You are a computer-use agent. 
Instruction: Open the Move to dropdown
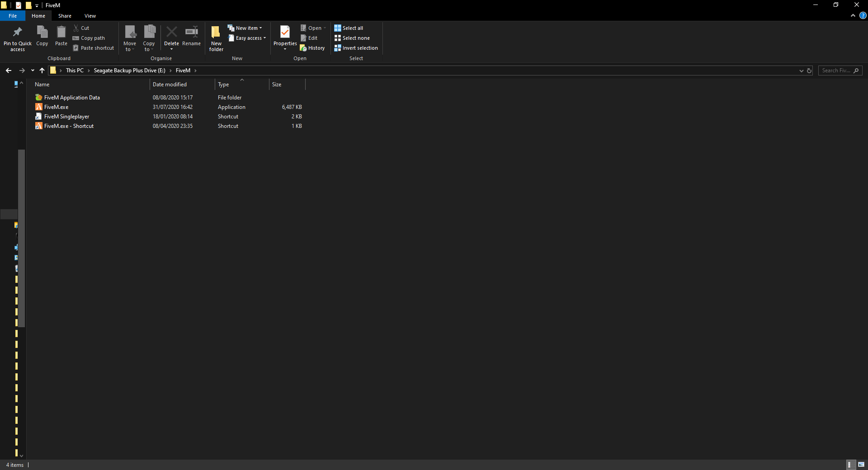[x=130, y=38]
